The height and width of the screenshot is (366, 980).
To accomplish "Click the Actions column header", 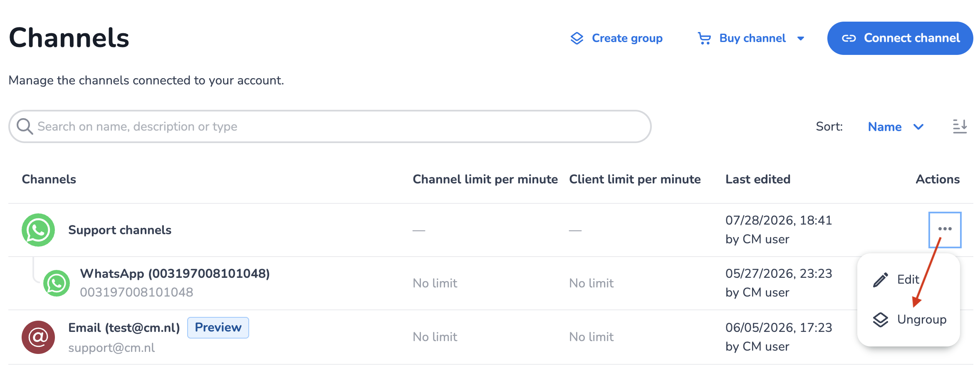I will click(938, 179).
